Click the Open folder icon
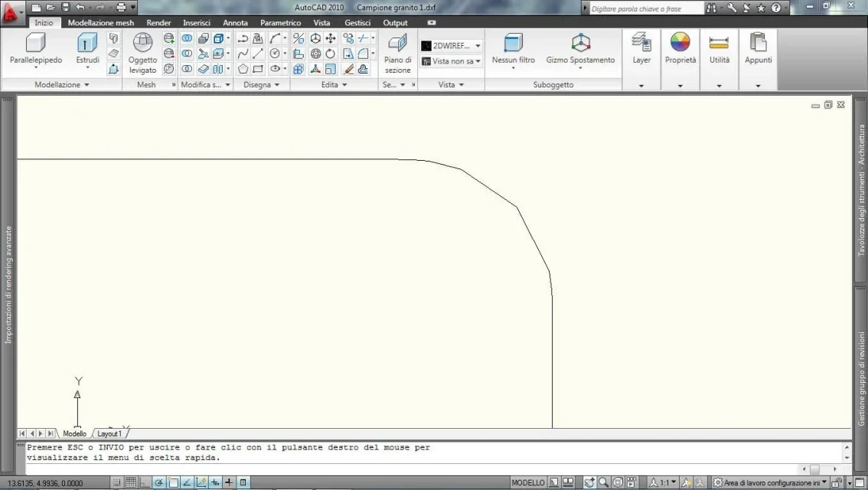The image size is (868, 490). (51, 7)
